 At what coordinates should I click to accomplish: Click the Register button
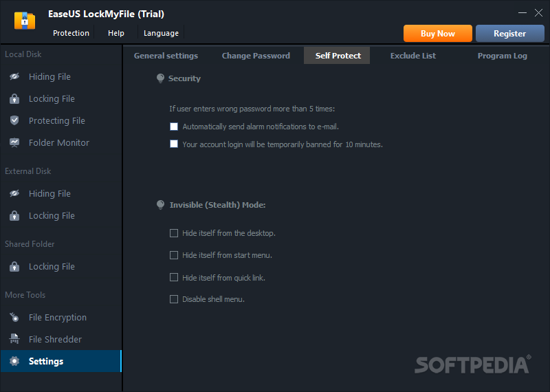(510, 33)
